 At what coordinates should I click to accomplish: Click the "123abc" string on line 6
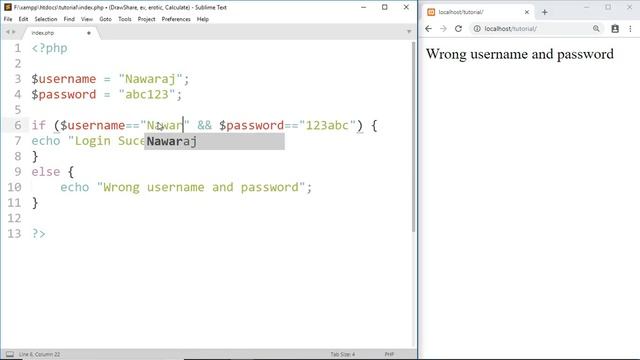pyautogui.click(x=327, y=125)
